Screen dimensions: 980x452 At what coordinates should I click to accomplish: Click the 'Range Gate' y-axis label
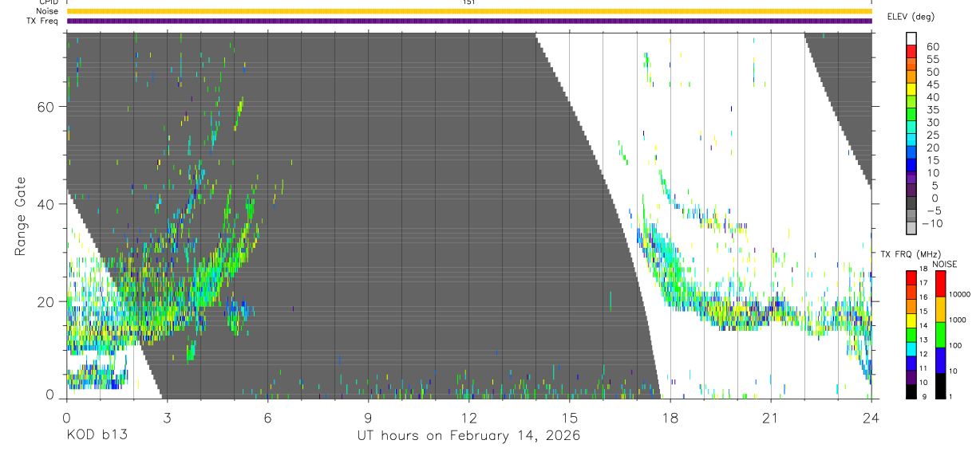click(x=21, y=216)
